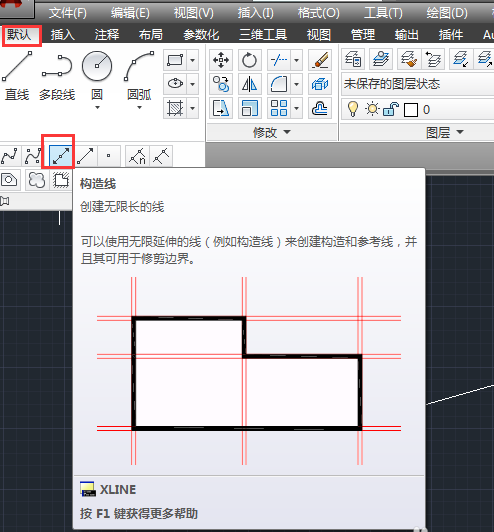Expand the 修改 panel
Screen dimensions: 494x532
[x=272, y=132]
